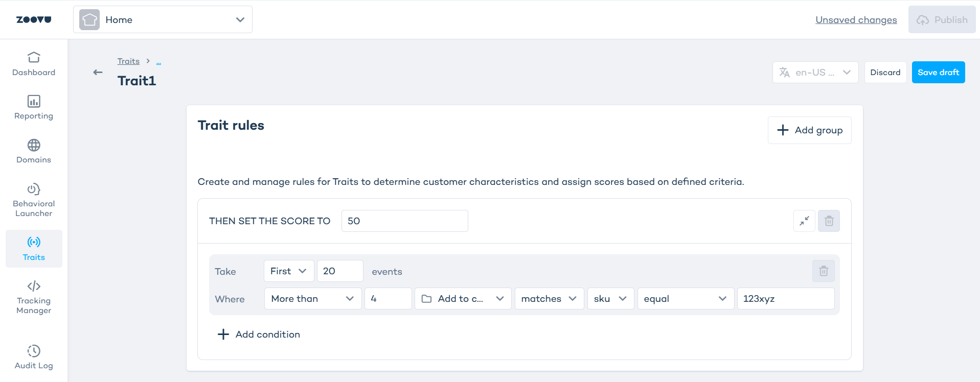980x382 pixels.
Task: Click the back arrow beside Trait1
Action: (x=98, y=73)
